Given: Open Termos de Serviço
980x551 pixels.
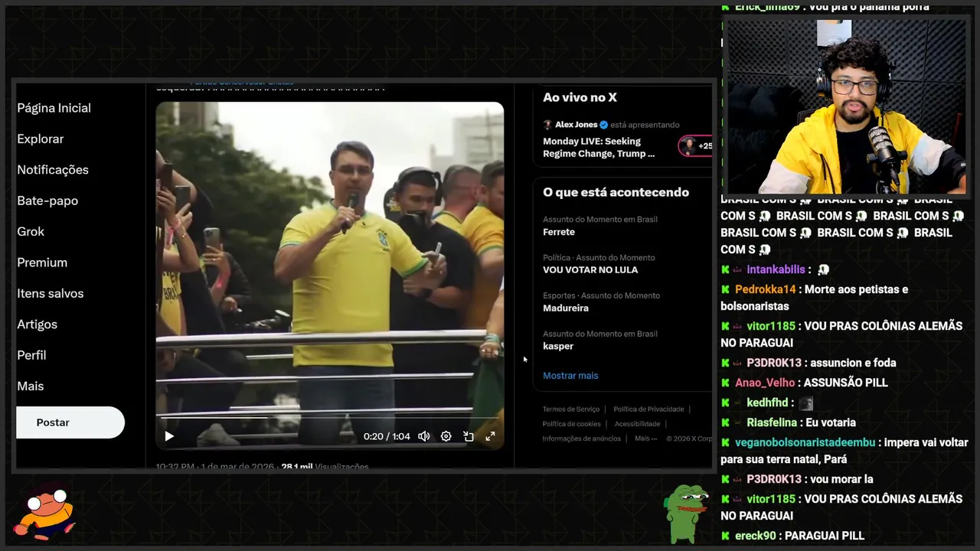Looking at the screenshot, I should coord(571,409).
